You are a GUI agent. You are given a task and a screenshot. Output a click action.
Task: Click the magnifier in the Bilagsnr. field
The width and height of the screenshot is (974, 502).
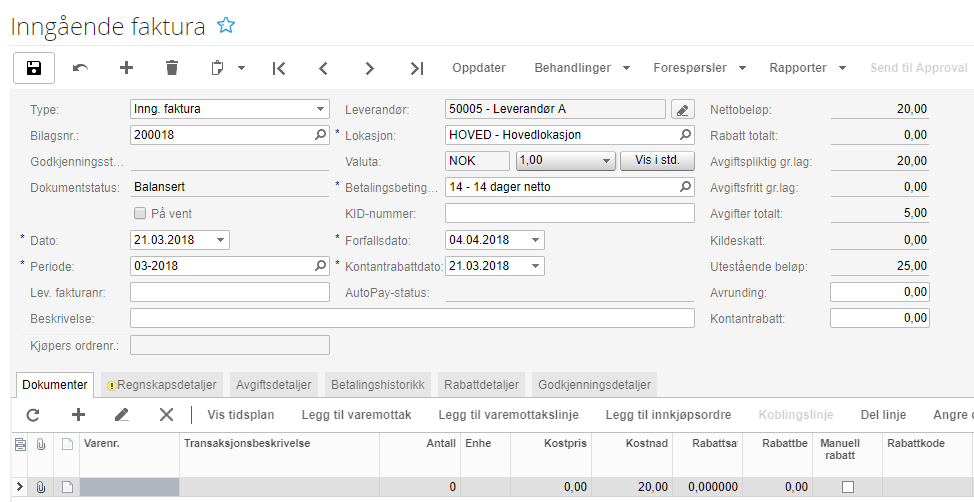click(x=320, y=135)
